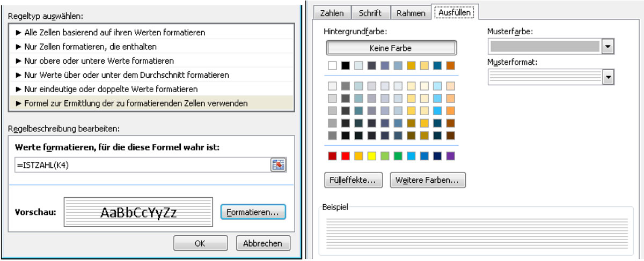644x261 pixels.
Task: Open the Musterfarbe color dropdown
Action: pos(608,47)
